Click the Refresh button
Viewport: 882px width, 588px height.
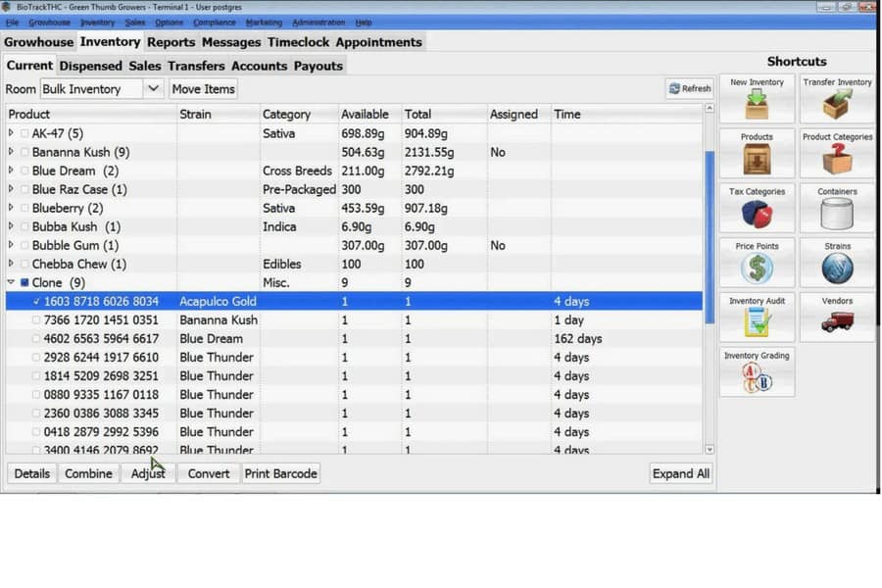[x=690, y=89]
